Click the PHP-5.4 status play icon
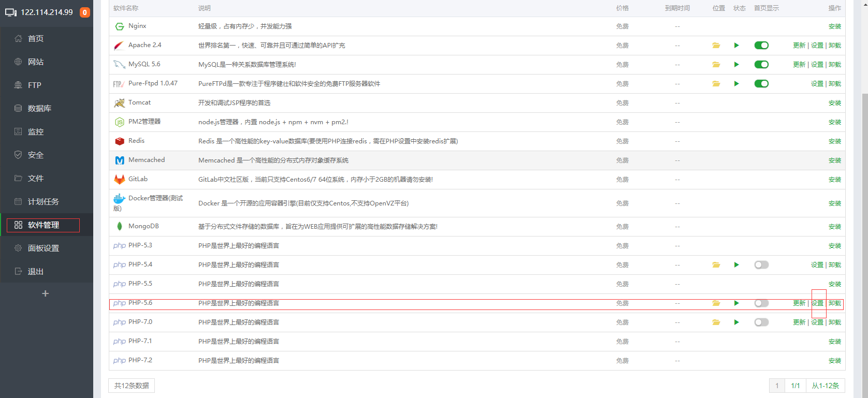This screenshot has width=868, height=398. pos(736,265)
